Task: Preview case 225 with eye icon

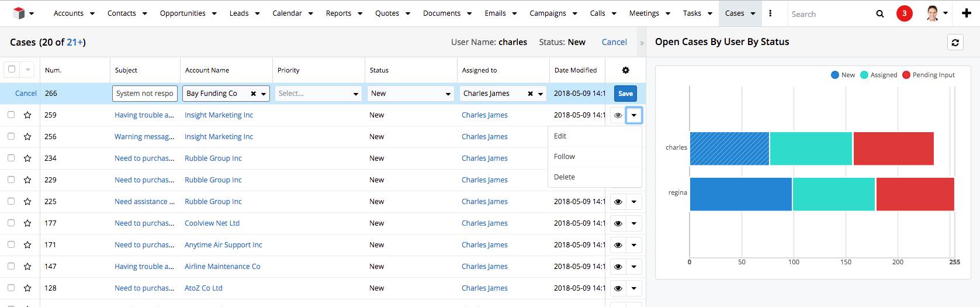Action: tap(618, 202)
